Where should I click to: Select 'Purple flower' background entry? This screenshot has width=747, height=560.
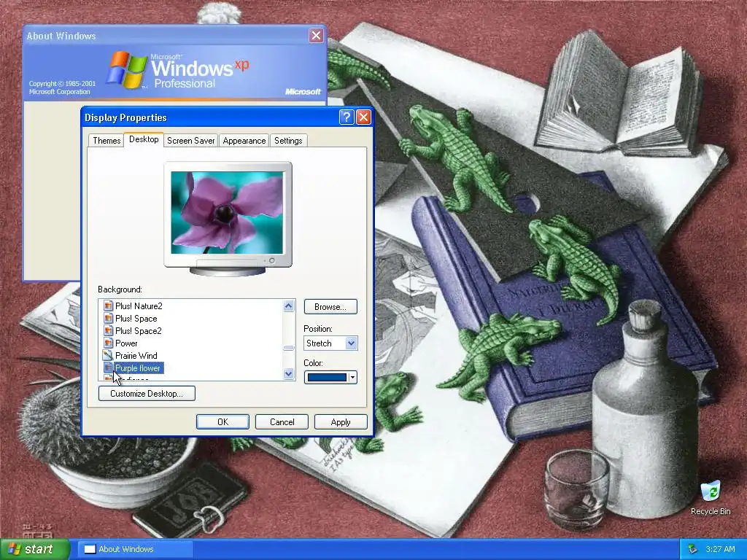138,367
